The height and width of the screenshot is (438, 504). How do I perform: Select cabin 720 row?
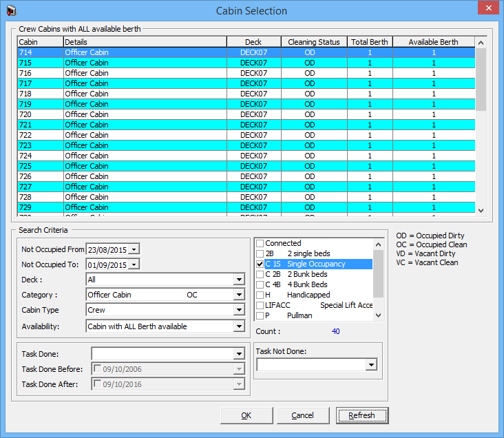pos(246,114)
